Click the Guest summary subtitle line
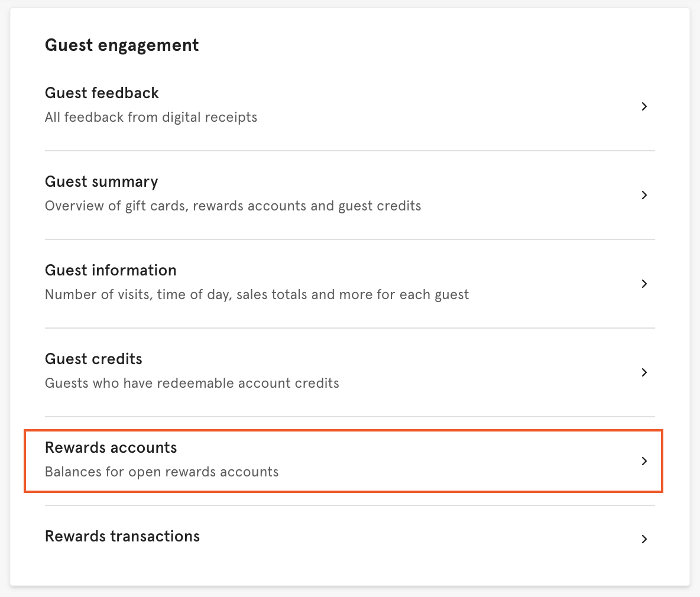The height and width of the screenshot is (597, 700). [x=232, y=206]
